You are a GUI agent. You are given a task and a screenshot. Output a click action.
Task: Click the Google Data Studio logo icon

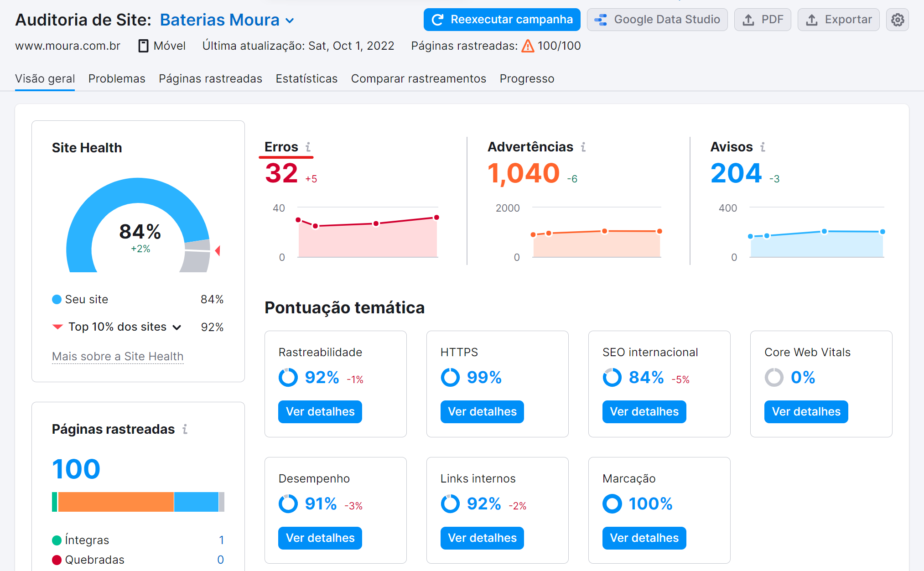601,20
